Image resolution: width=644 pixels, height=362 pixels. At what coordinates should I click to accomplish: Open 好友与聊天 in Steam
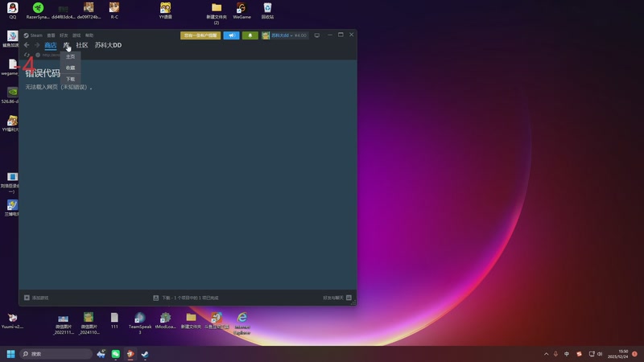[x=332, y=298]
